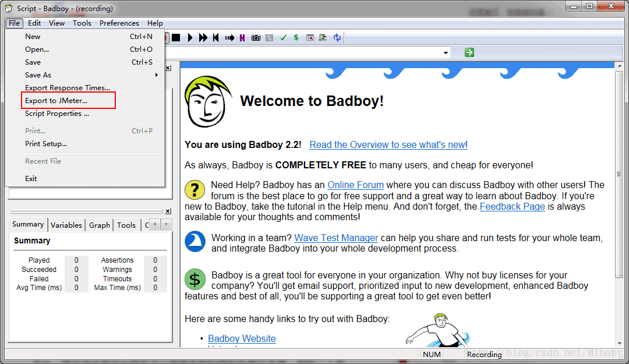This screenshot has height=364, width=629.
Task: Switch to the Summary tab
Action: pyautogui.click(x=28, y=224)
